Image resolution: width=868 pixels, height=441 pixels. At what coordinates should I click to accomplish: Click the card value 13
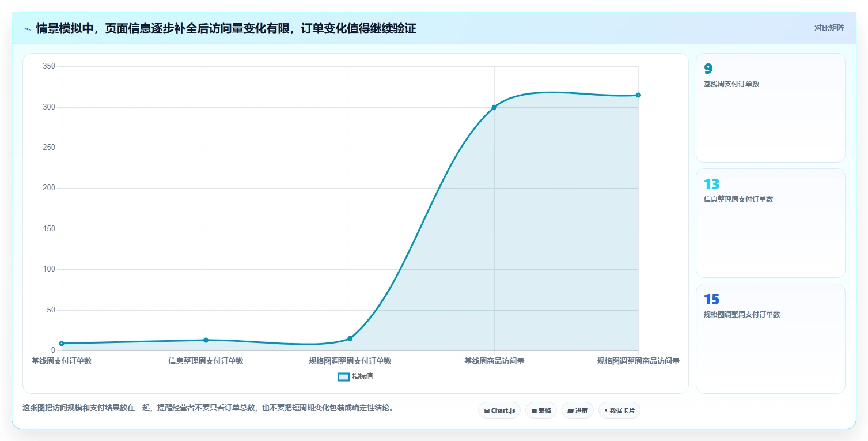[711, 184]
